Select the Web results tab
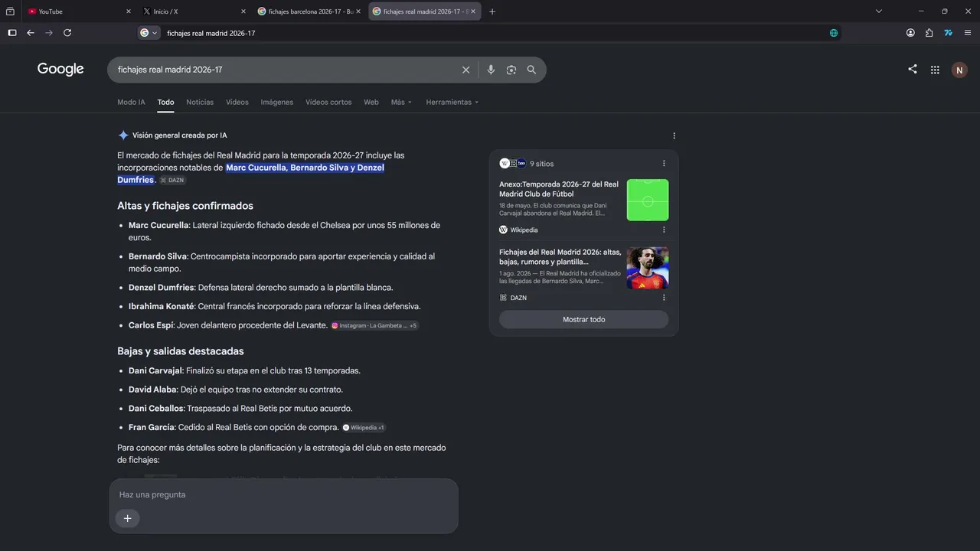 click(371, 102)
